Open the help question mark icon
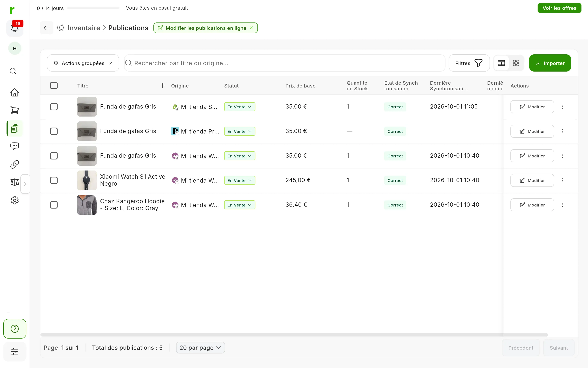 (14, 329)
